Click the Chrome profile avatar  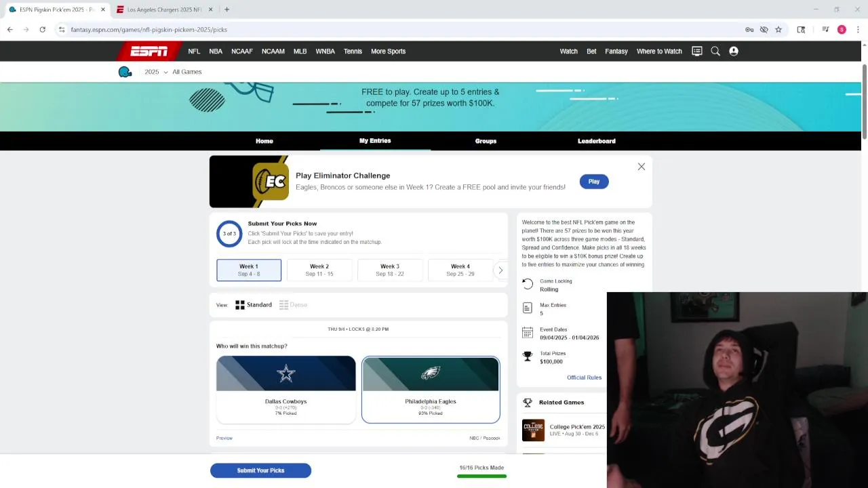coord(842,29)
